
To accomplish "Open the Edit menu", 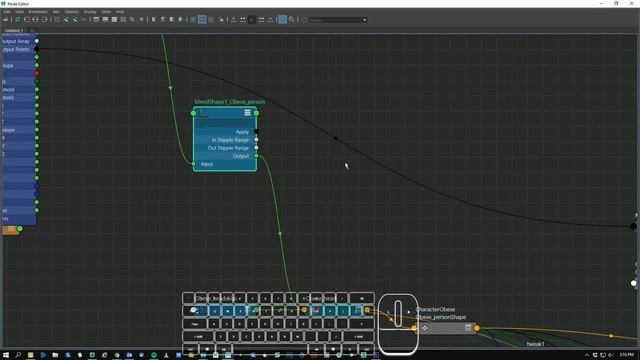I will point(7,12).
